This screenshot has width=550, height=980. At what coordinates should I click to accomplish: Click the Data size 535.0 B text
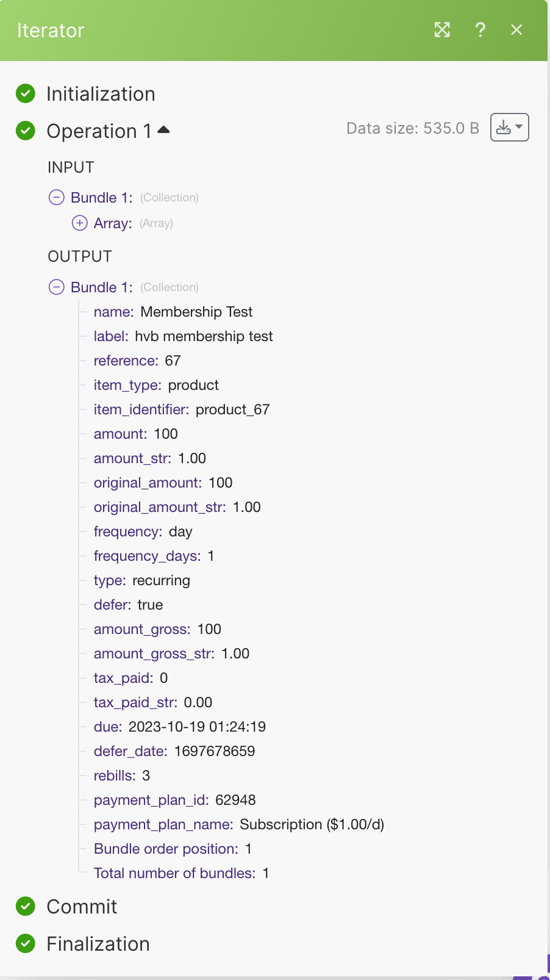pos(413,128)
